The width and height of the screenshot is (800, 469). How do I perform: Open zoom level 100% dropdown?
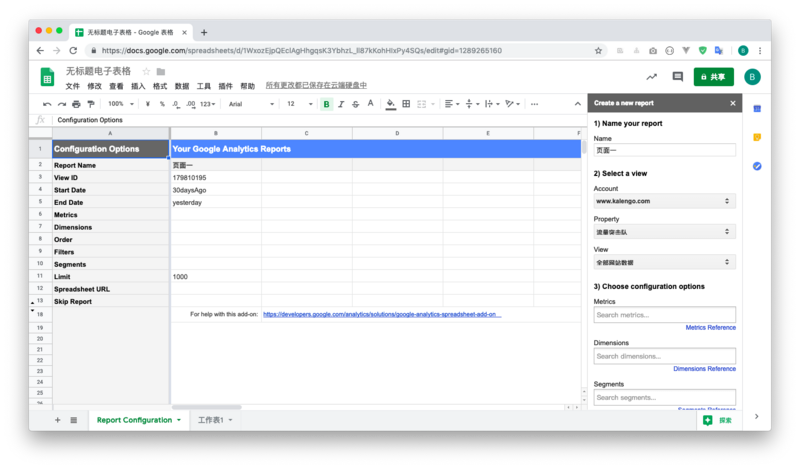click(121, 104)
